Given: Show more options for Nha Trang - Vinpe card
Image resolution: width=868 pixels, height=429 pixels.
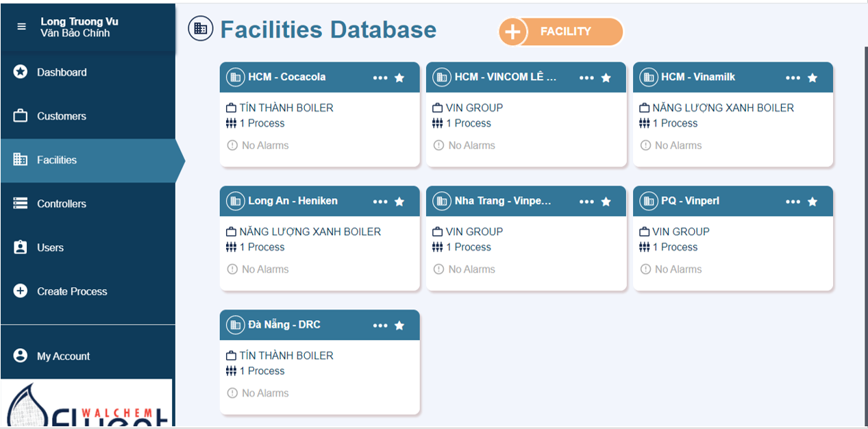Looking at the screenshot, I should [586, 201].
